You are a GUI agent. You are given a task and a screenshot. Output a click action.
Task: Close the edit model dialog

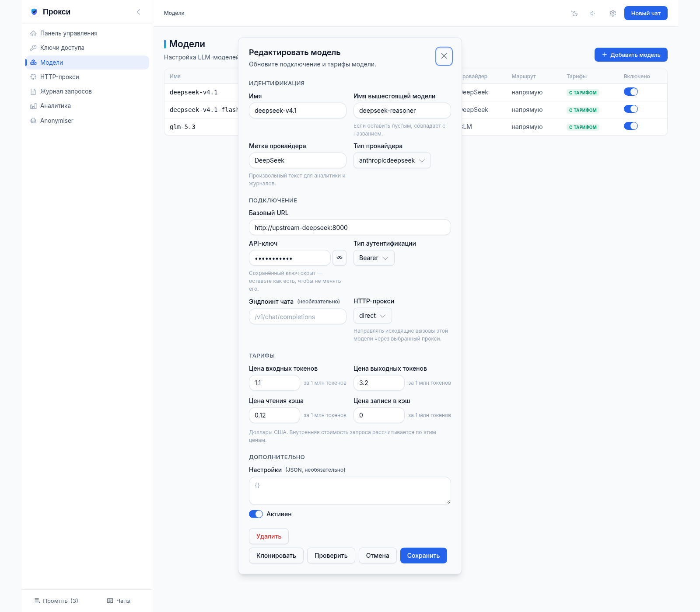coord(444,56)
